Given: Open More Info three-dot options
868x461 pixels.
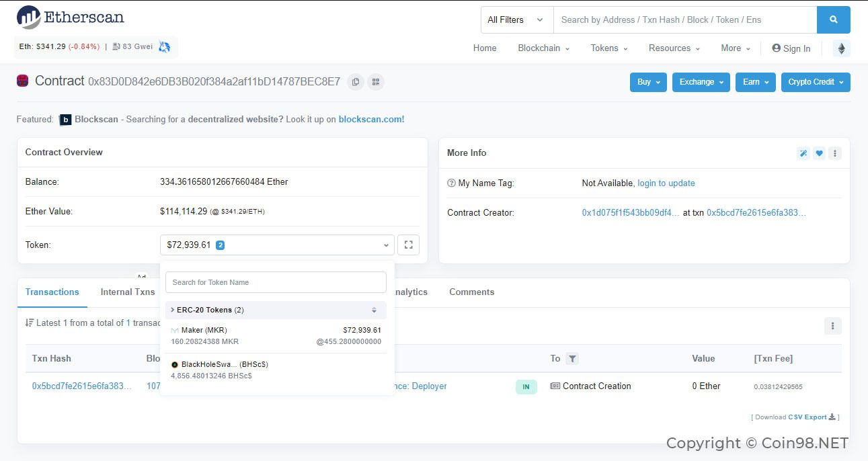Looking at the screenshot, I should pyautogui.click(x=835, y=153).
